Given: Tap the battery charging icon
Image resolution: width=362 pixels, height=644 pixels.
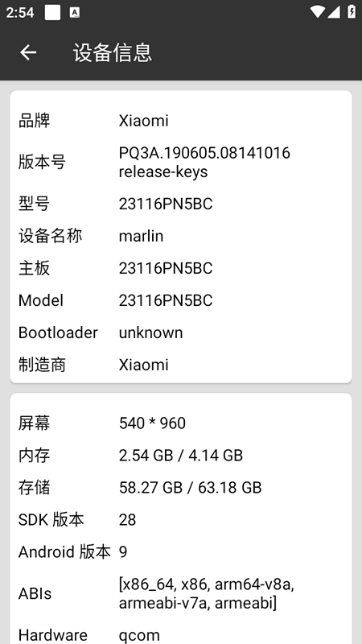Looking at the screenshot, I should pos(352,11).
